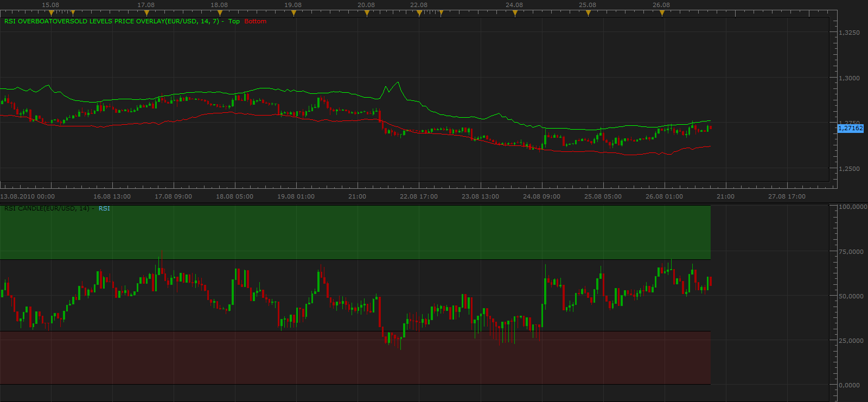Click the 21:00 label after 19.08 01:00

357,196
